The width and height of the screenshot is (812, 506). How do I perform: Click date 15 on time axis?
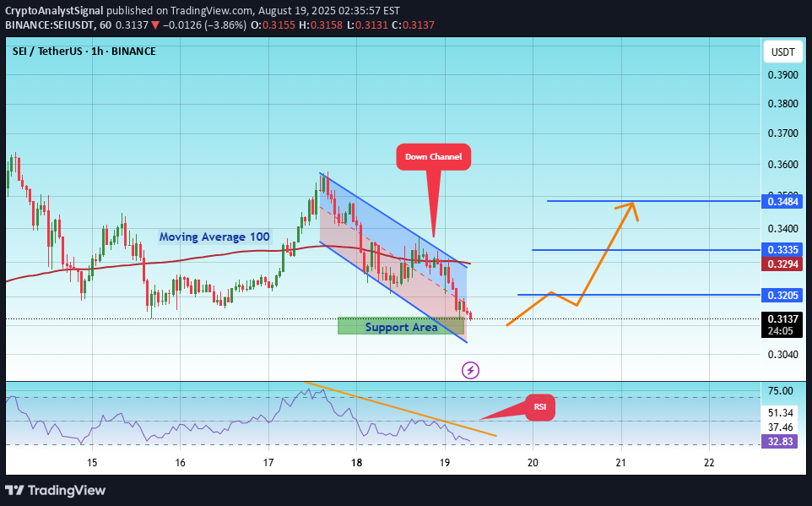(x=92, y=462)
